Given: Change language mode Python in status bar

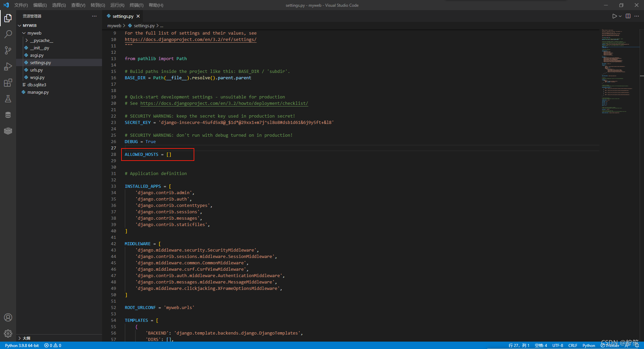Looking at the screenshot, I should [x=589, y=345].
